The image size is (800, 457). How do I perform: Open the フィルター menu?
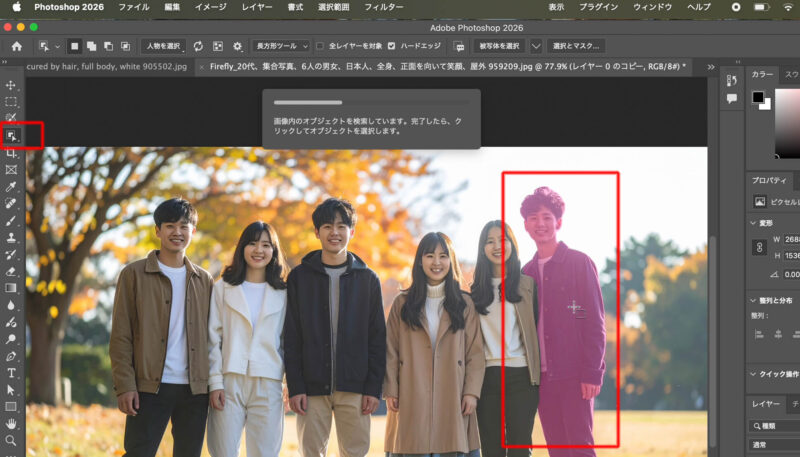[384, 7]
